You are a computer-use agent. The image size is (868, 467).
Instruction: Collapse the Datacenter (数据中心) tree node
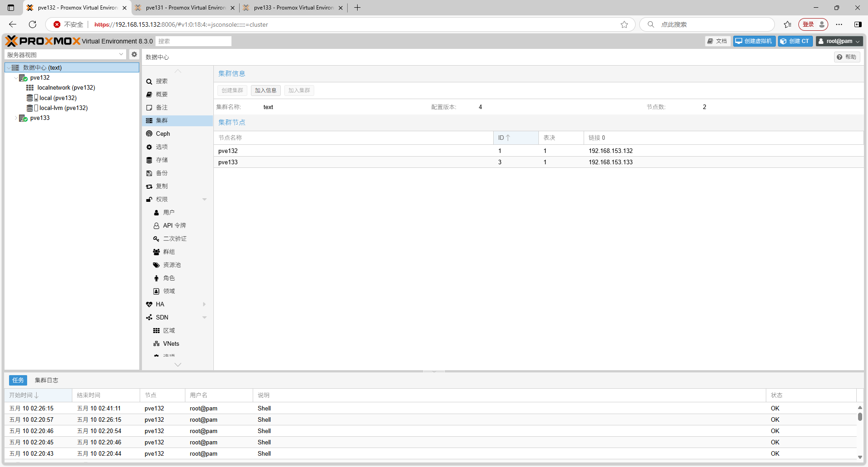9,68
